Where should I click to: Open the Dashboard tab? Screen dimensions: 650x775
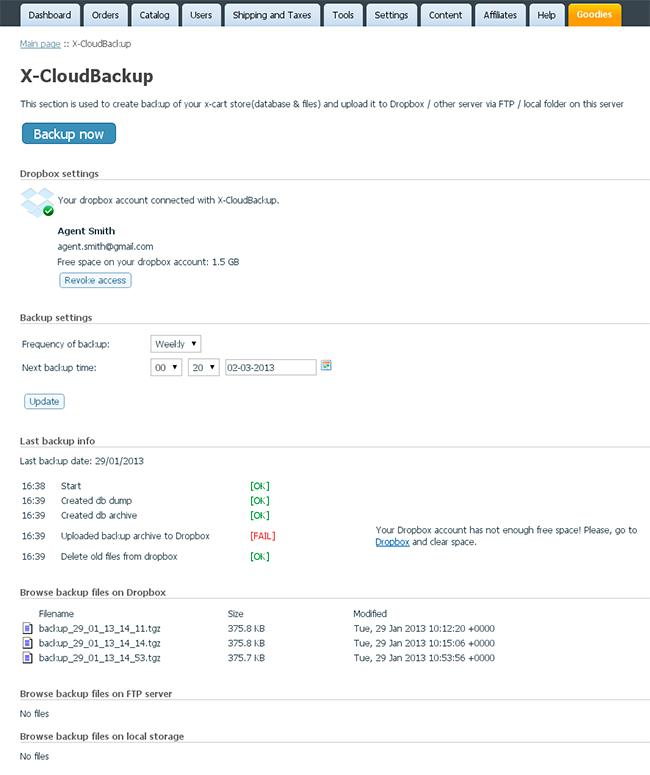click(49, 15)
